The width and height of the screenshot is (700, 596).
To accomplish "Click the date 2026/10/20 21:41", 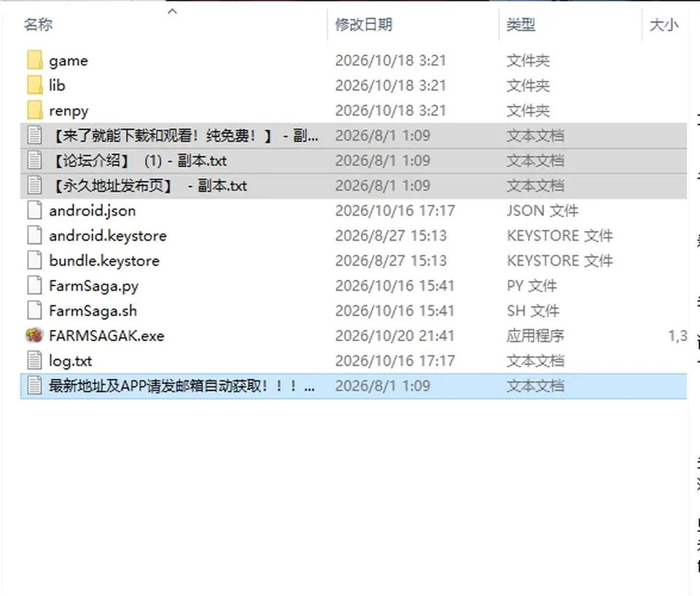I will click(x=394, y=335).
